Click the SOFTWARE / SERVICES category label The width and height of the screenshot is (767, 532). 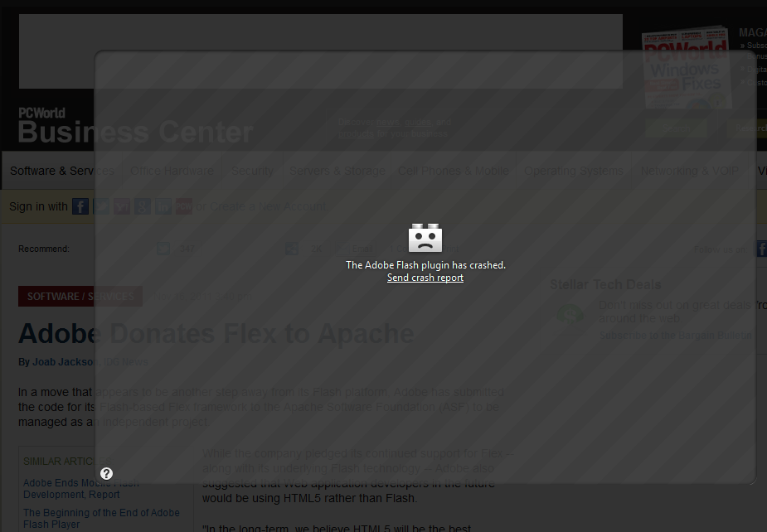80,297
